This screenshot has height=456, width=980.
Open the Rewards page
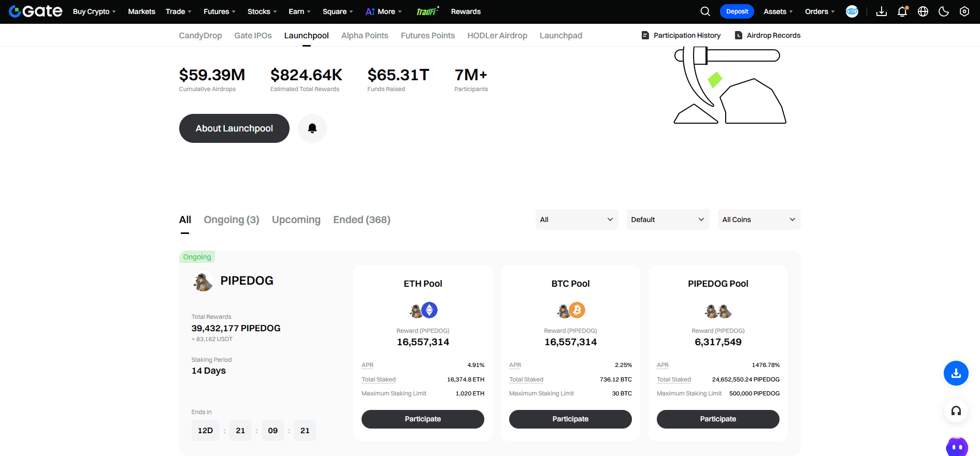pos(466,11)
